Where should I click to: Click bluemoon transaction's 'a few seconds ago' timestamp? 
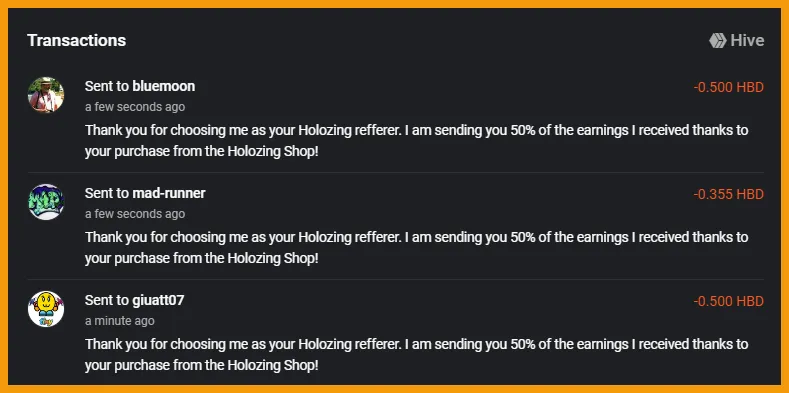[x=135, y=107]
